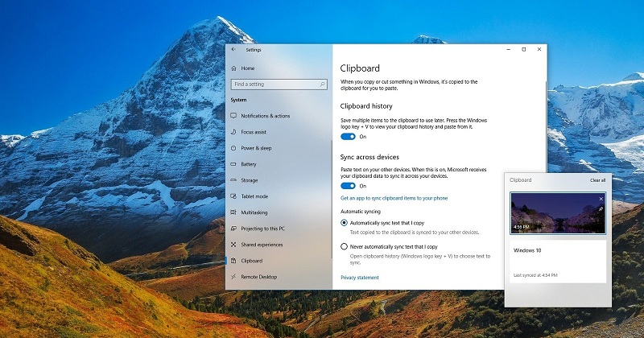Click the Notifications & actions icon
Screen dimensions: 644x338
[x=233, y=116]
